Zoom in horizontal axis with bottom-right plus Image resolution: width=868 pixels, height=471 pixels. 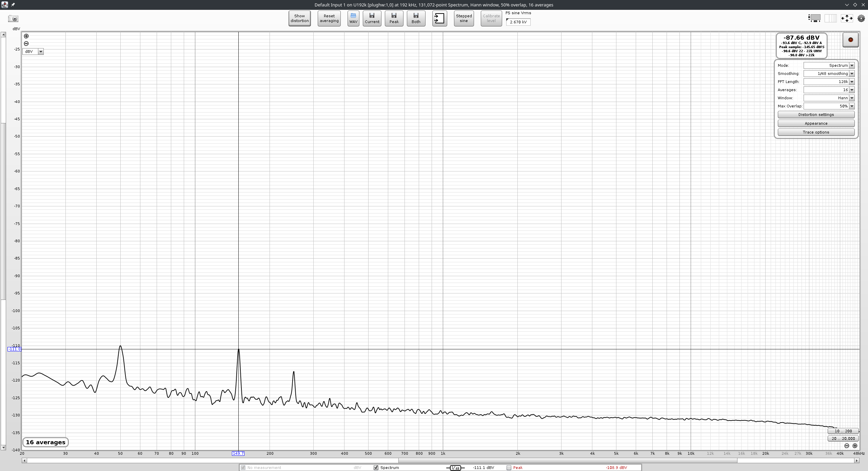click(x=855, y=446)
